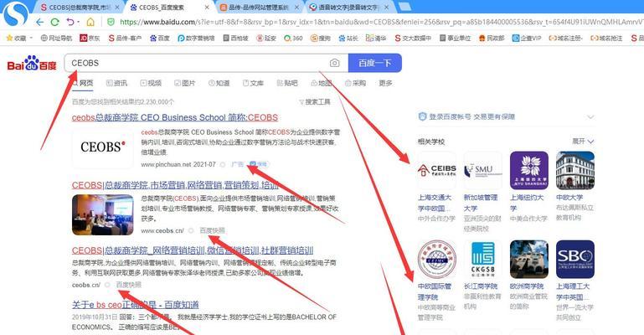Screen dimensions: 644x335
Task: Open the 搜狗 bookmark
Action: [x=321, y=38]
